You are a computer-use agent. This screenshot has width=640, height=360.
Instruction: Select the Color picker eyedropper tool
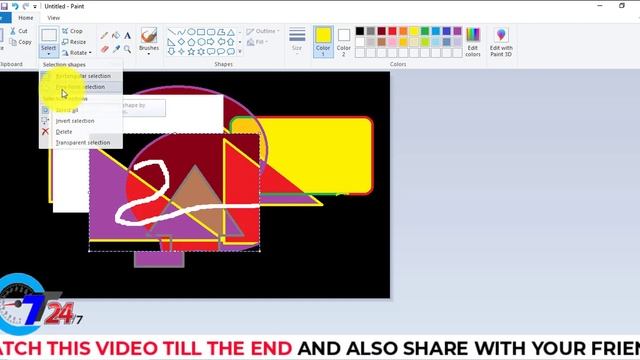(x=116, y=49)
